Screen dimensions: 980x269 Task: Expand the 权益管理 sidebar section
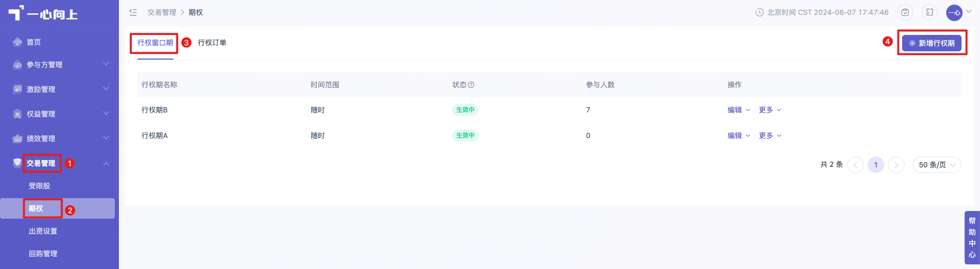pyautogui.click(x=59, y=114)
